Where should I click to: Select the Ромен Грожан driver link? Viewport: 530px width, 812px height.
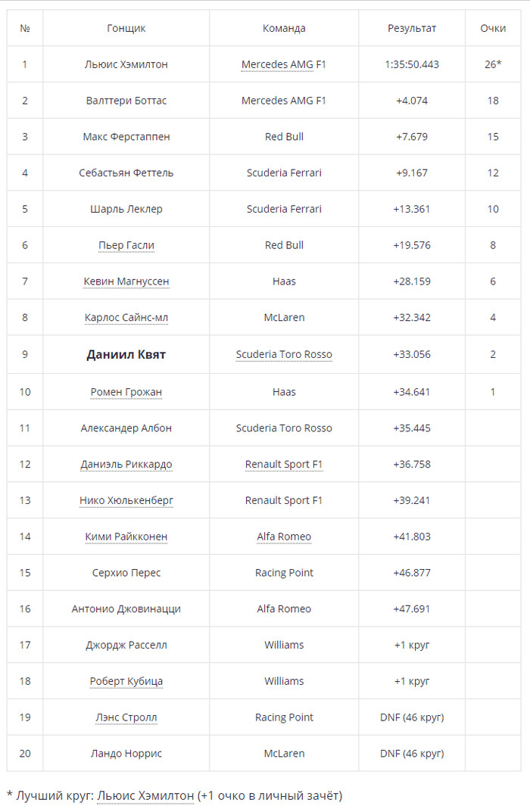[x=126, y=392]
